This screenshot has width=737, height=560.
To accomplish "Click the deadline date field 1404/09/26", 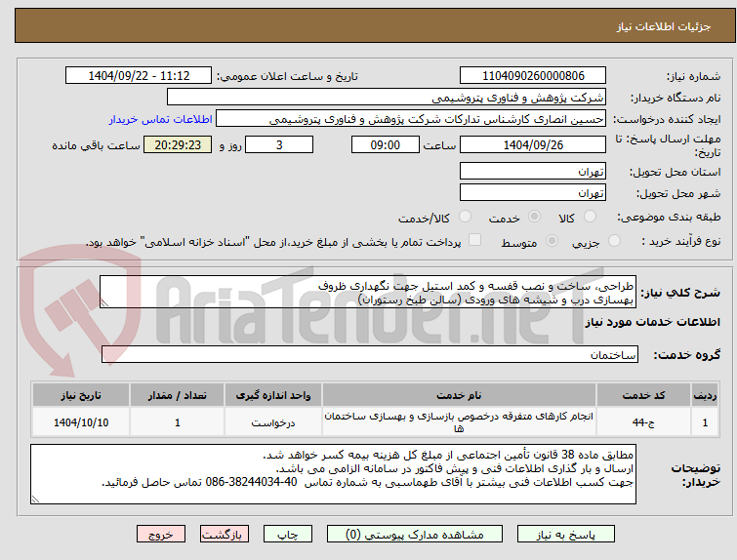I will pyautogui.click(x=533, y=144).
